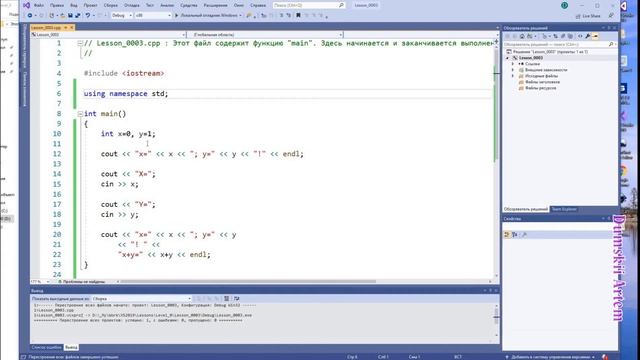Click Property Pages wrench icon in Properties panel
The width and height of the screenshot is (640, 360).
pos(524,235)
